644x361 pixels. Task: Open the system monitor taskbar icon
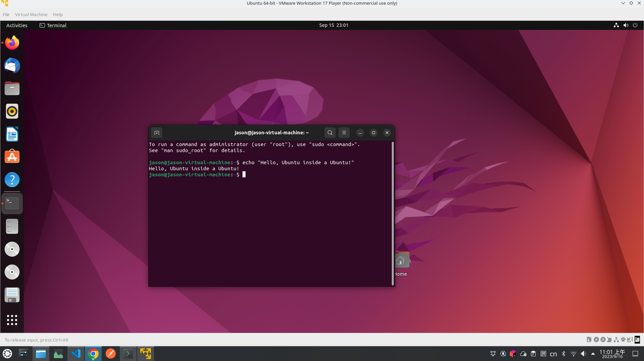[58, 354]
